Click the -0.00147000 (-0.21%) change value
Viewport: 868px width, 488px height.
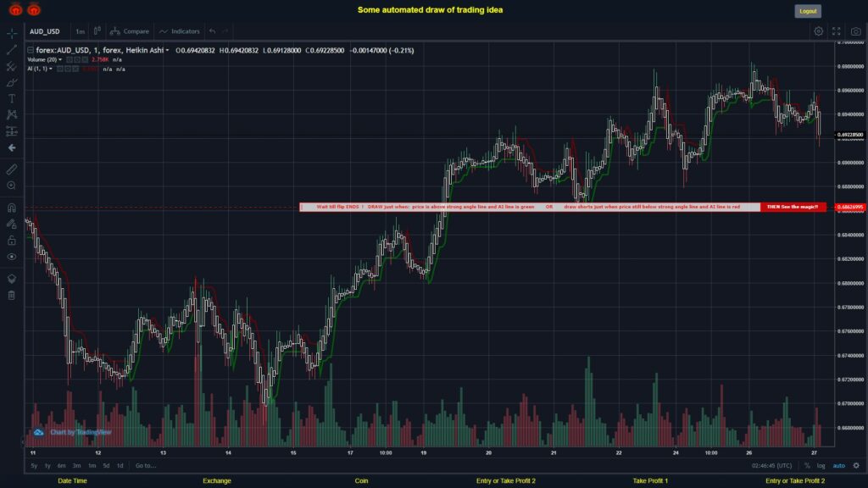tap(381, 50)
